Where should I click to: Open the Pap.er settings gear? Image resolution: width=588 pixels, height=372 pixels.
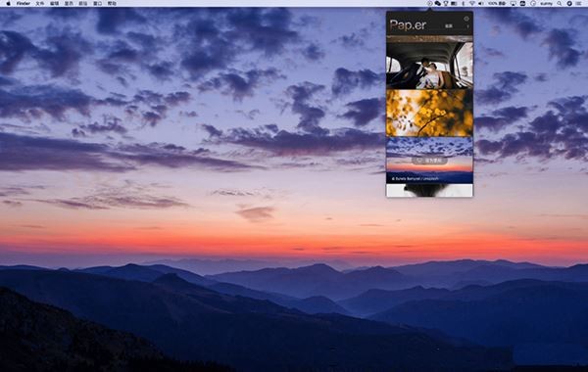click(x=466, y=19)
